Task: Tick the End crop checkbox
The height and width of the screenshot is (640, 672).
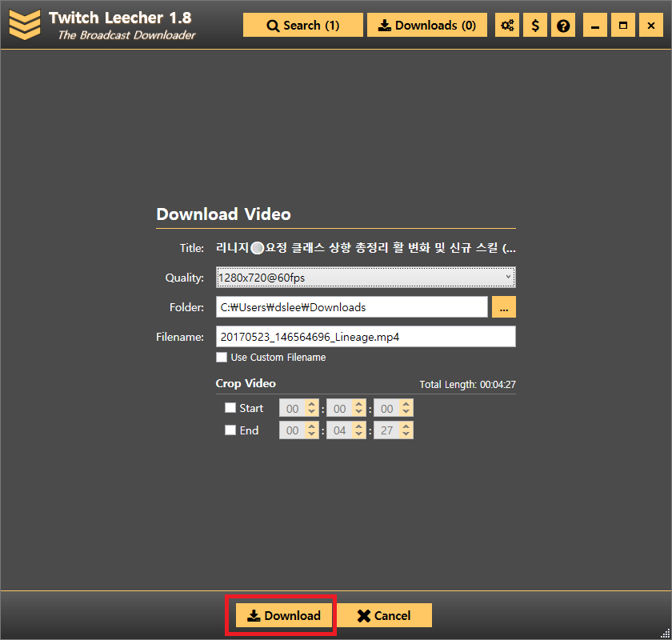Action: click(230, 430)
